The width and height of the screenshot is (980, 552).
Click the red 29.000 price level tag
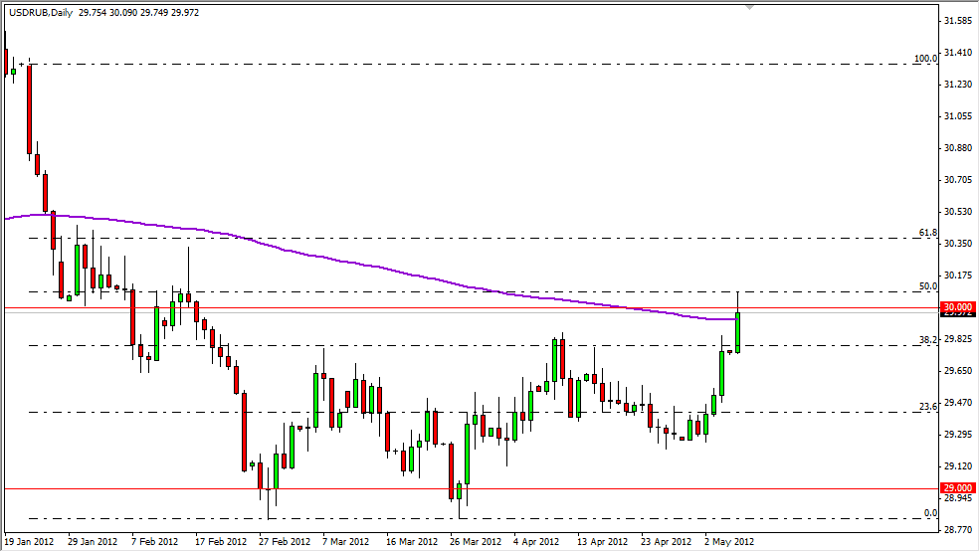coord(958,488)
